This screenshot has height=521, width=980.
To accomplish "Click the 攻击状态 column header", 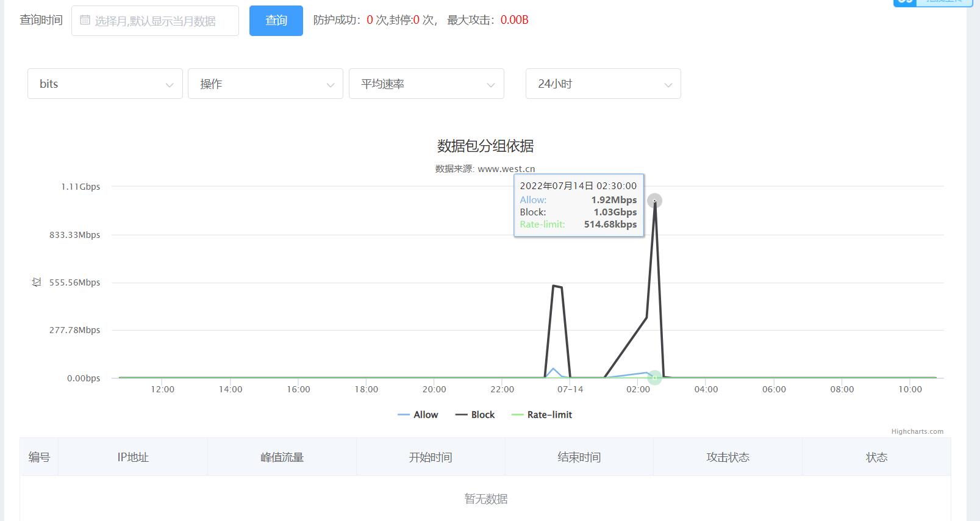I will [x=728, y=457].
